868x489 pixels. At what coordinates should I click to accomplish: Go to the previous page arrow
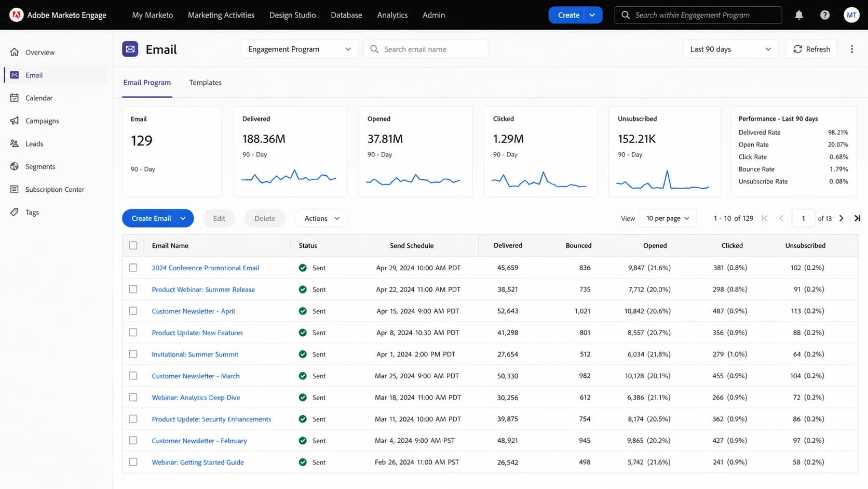point(781,218)
